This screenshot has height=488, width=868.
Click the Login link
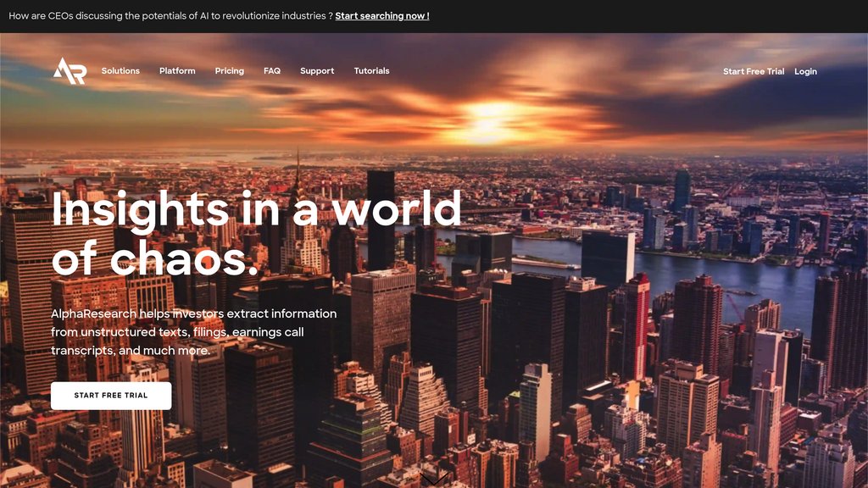[805, 72]
